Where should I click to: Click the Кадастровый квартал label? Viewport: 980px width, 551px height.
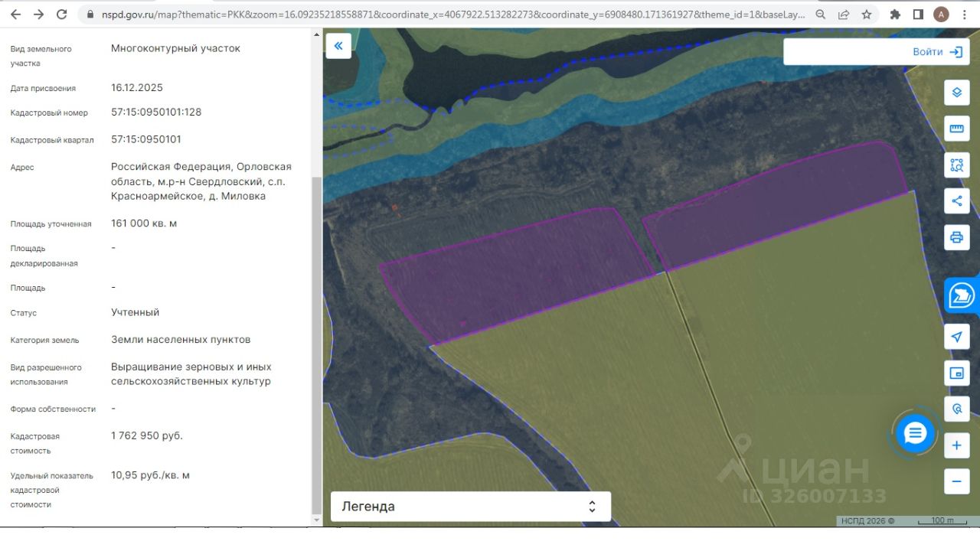click(52, 141)
